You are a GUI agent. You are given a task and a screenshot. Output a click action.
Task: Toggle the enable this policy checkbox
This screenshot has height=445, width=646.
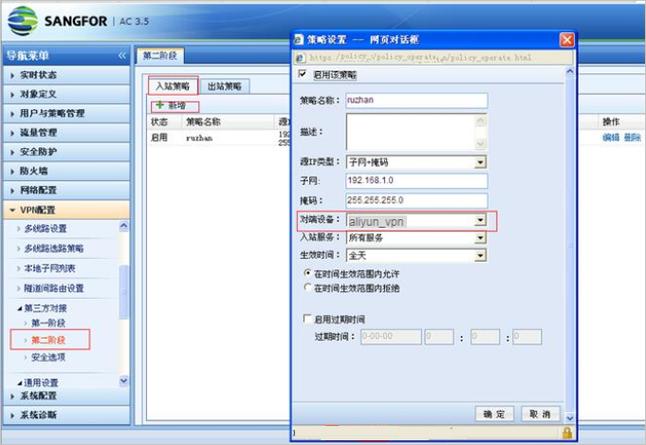tap(302, 74)
